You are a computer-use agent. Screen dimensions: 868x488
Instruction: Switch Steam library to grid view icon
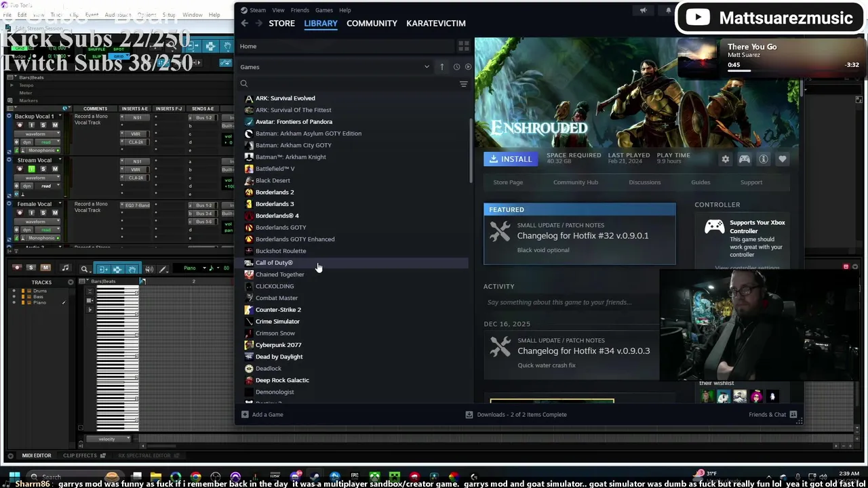pos(464,46)
